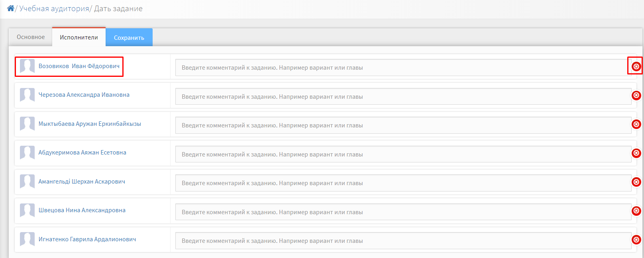Focus comment field for Швецова Нина Александровна

(403, 212)
